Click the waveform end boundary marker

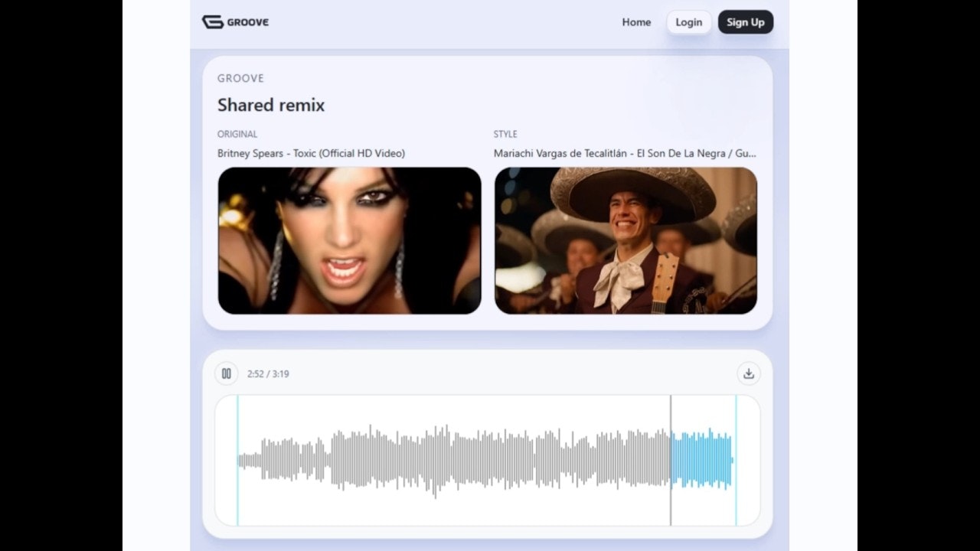pyautogui.click(x=736, y=460)
